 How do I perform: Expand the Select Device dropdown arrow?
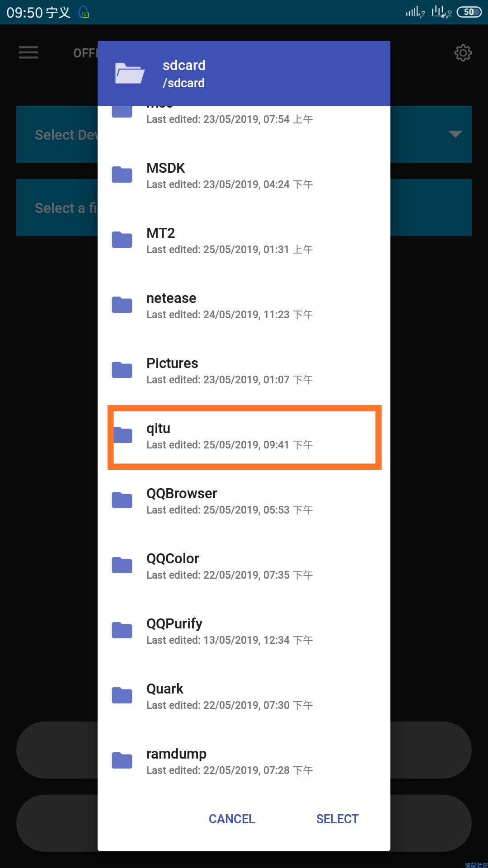(455, 134)
